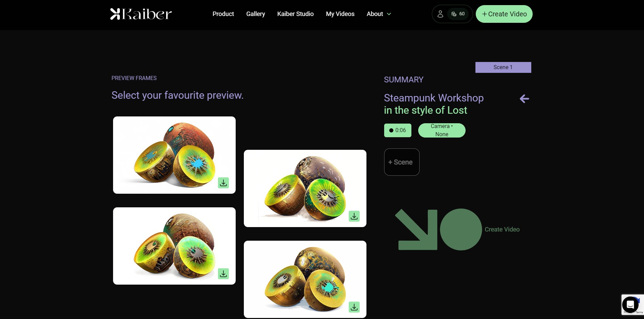
Task: Go to the Kaiber logo homepage
Action: [141, 14]
